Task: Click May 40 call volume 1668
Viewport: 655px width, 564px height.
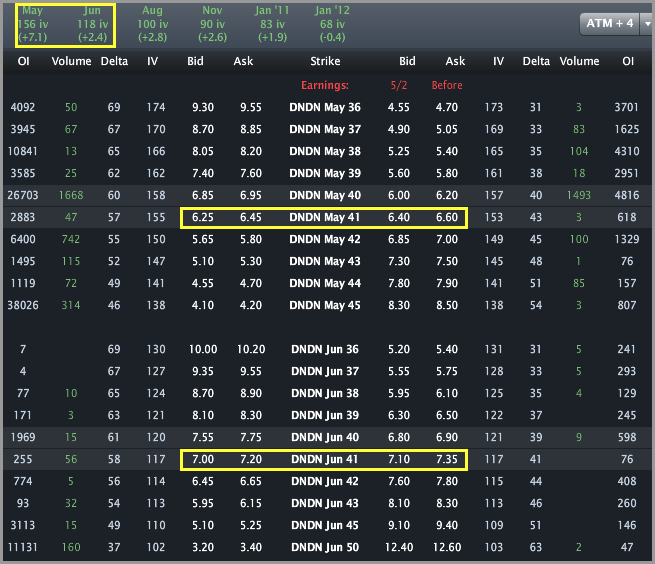Action: (x=71, y=196)
